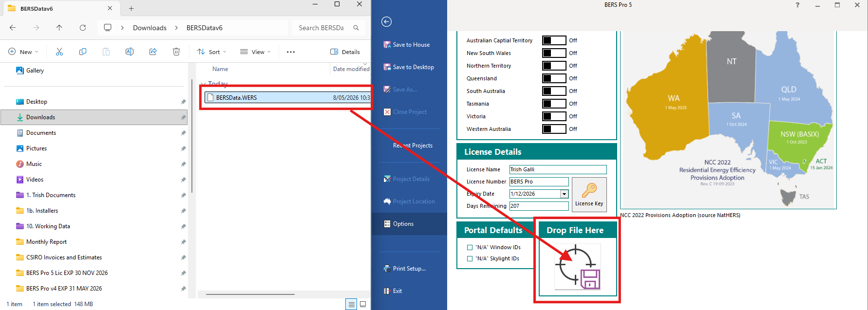
Task: Check the "N/A" Window IDs checkbox
Action: (x=470, y=247)
